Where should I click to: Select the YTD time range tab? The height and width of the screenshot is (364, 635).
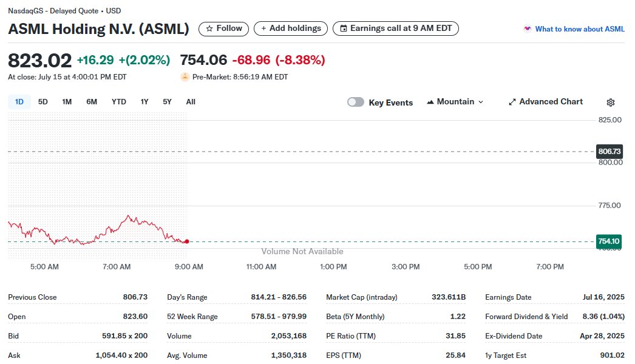click(x=118, y=102)
